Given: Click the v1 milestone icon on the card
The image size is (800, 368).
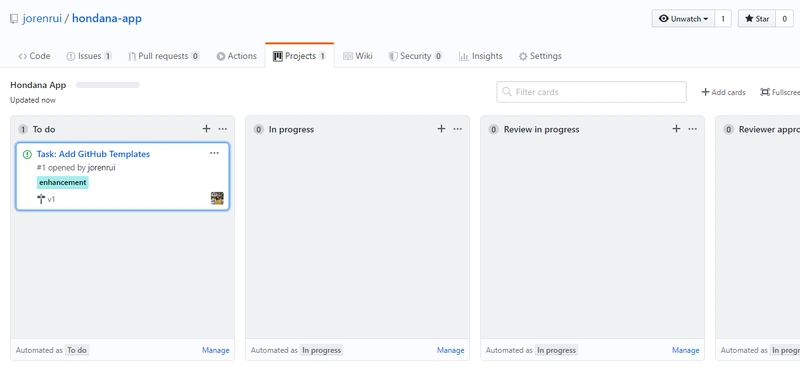Looking at the screenshot, I should (41, 199).
